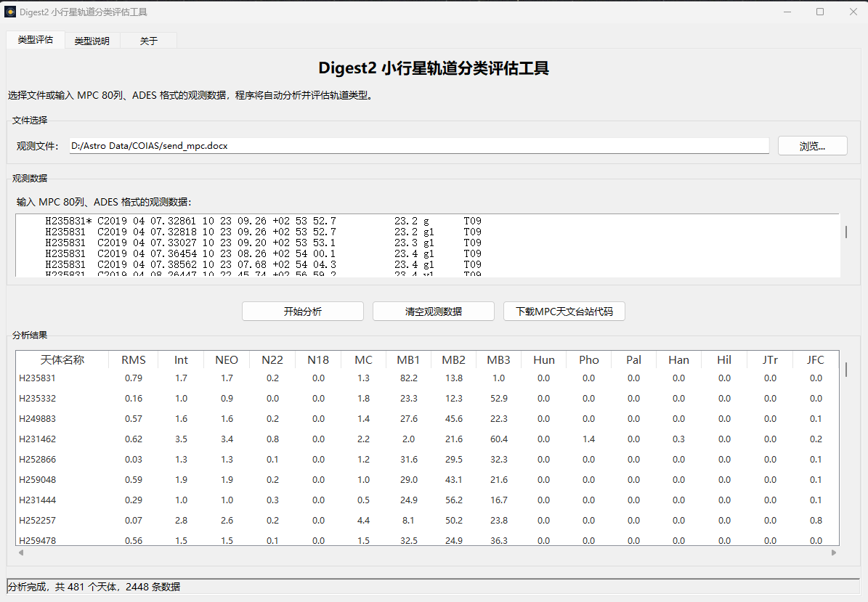Screen dimensions: 868x602
Task: Click the first observation line with H235831*
Action: tap(264, 221)
